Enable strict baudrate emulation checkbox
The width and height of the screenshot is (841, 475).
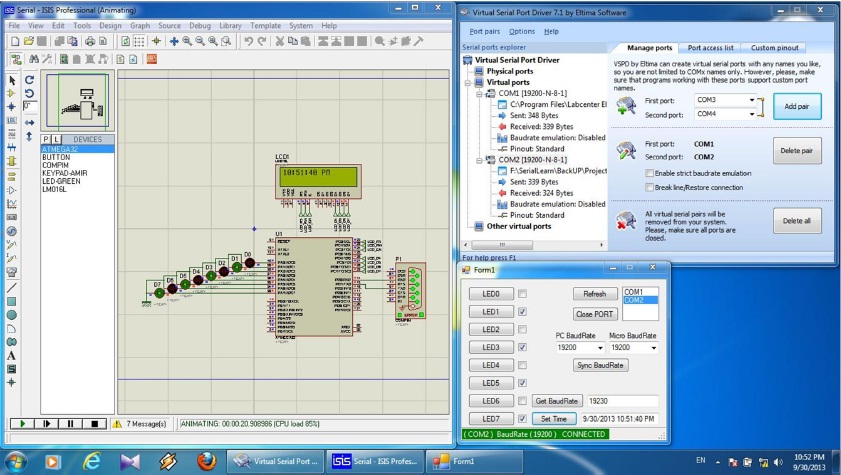(649, 173)
